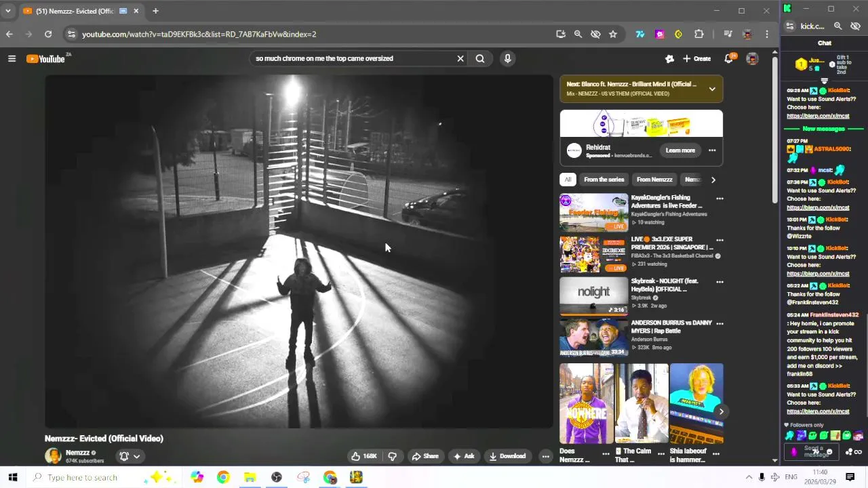Dislike the Evicted video
The height and width of the screenshot is (488, 868).
392,456
